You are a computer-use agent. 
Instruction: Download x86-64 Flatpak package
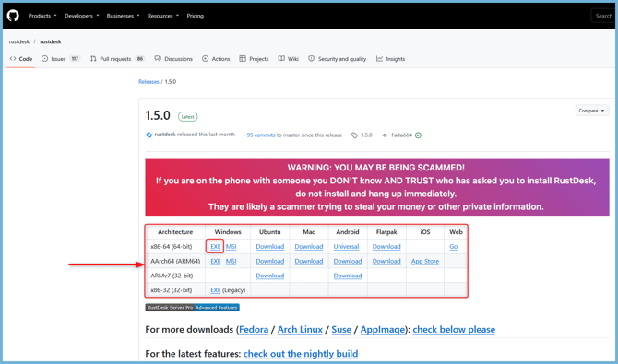(386, 247)
